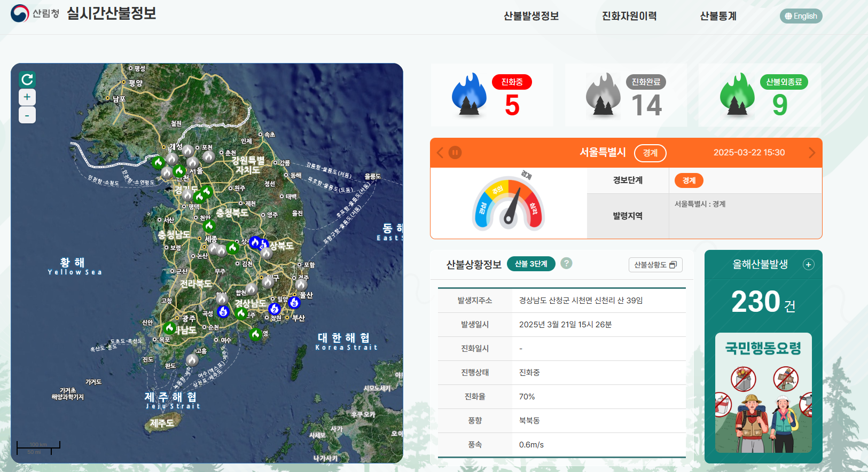Open the 산불발생정보 menu
The height and width of the screenshot is (472, 868).
(x=531, y=16)
